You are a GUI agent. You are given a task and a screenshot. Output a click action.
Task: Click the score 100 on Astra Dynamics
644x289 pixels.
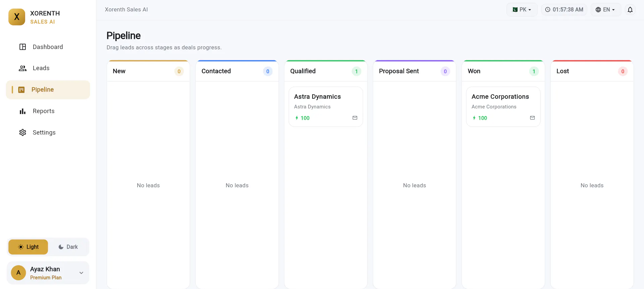point(305,118)
